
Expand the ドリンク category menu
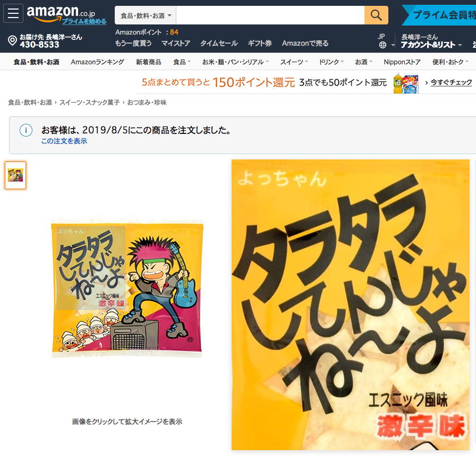[331, 62]
